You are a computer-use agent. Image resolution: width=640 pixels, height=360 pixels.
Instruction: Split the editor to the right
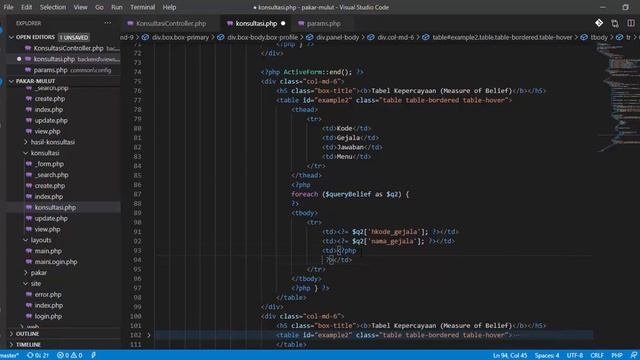pyautogui.click(x=631, y=23)
